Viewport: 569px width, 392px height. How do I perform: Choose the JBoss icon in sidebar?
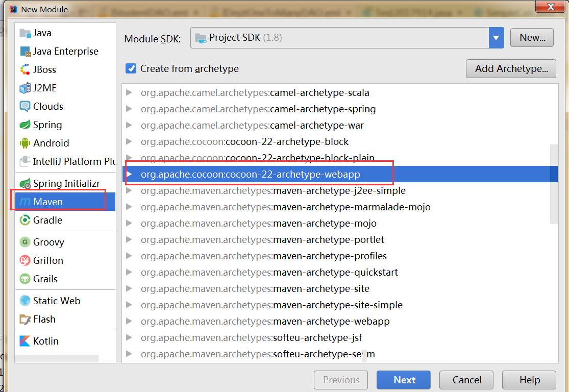[x=25, y=70]
